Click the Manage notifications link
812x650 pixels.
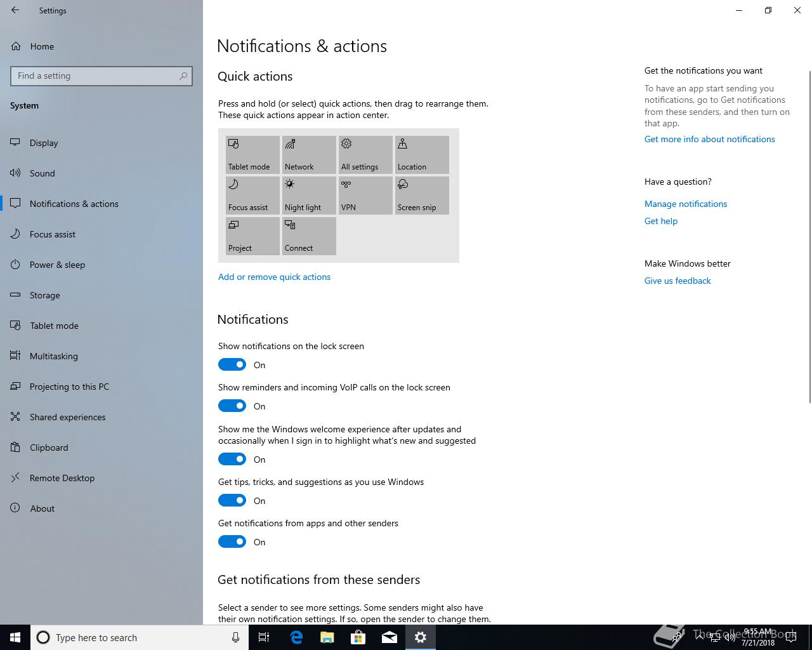pos(686,204)
